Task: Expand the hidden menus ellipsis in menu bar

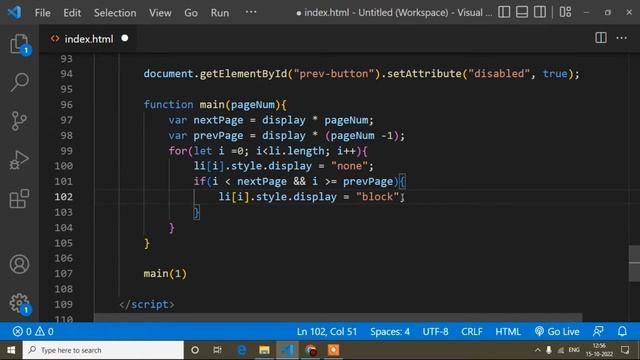Action: 251,12
